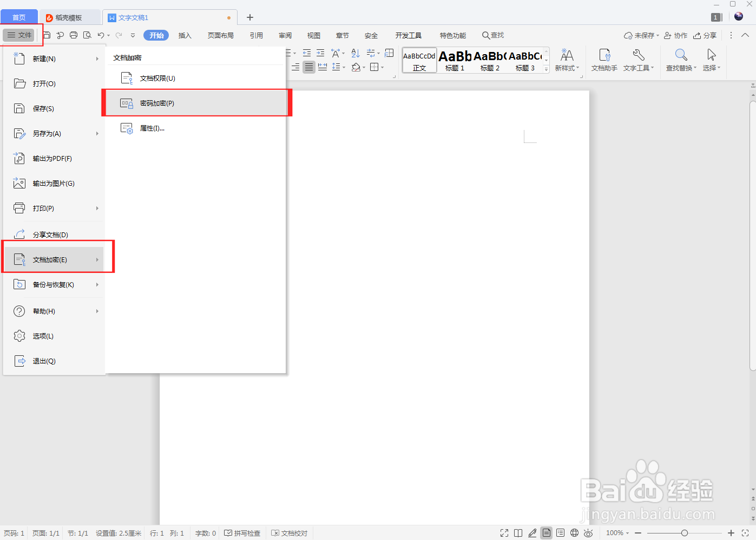This screenshot has height=540, width=756.
Task: Choose 输出为PDF(F)
Action: [x=54, y=158]
